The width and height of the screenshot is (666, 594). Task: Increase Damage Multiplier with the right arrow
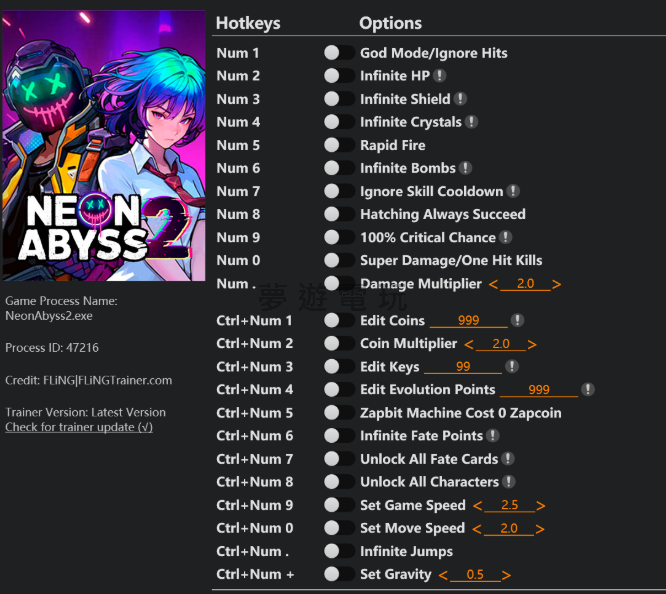click(557, 285)
